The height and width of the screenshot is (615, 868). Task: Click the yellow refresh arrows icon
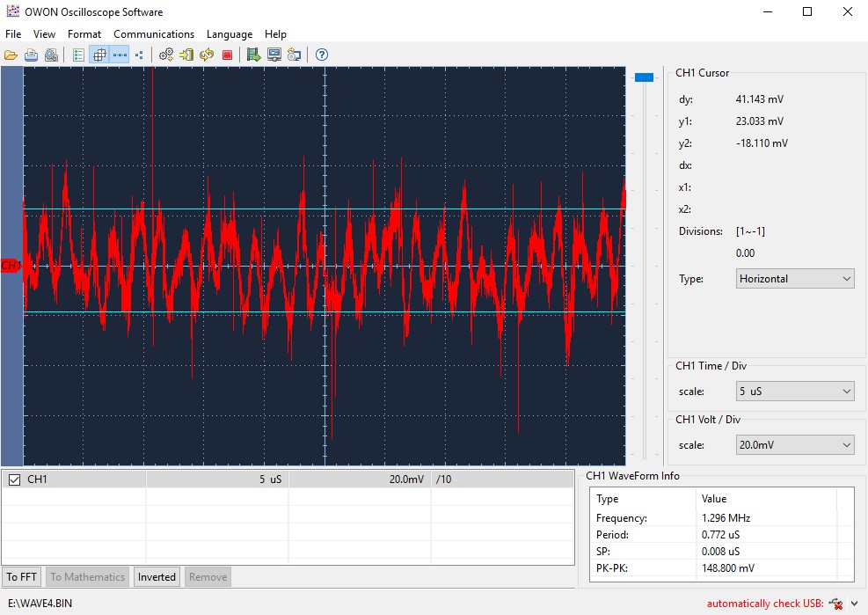[x=207, y=55]
